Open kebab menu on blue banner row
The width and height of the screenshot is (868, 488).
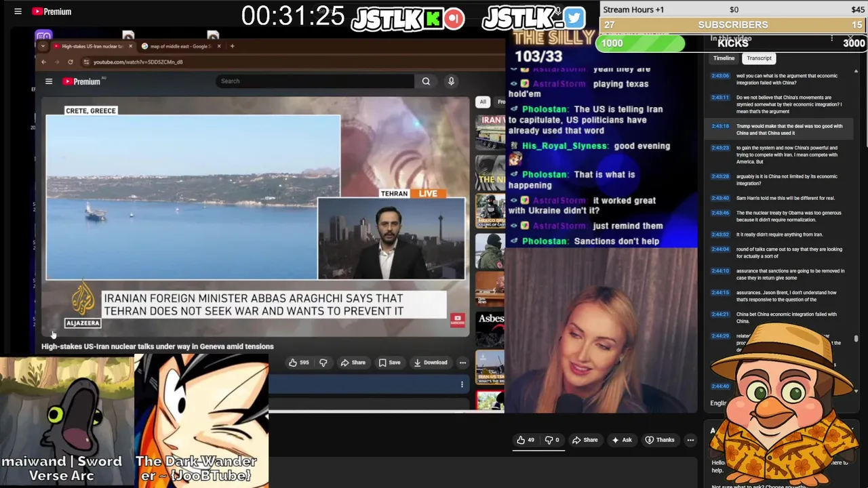tap(462, 384)
